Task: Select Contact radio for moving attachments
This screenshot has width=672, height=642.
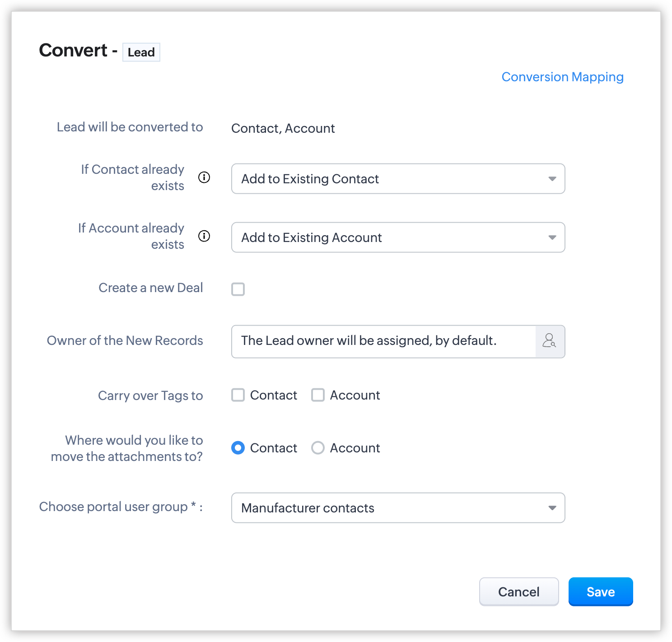Action: pos(238,448)
